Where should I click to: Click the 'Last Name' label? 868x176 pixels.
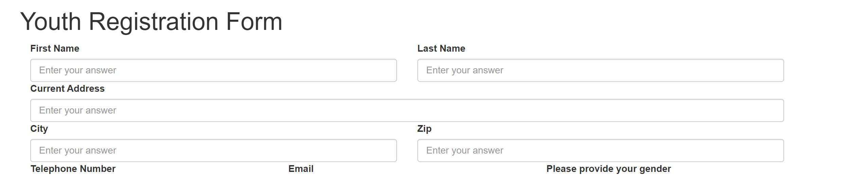click(441, 49)
